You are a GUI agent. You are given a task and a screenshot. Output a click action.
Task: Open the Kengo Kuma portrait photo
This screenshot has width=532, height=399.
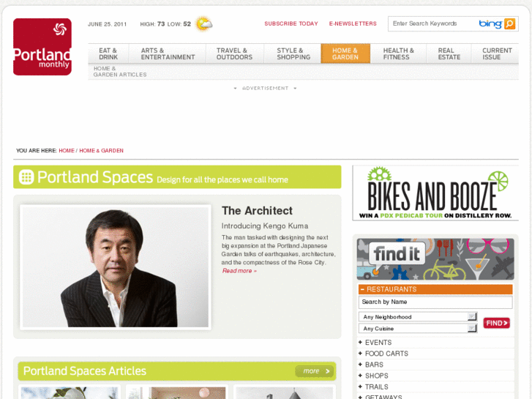coord(116,267)
